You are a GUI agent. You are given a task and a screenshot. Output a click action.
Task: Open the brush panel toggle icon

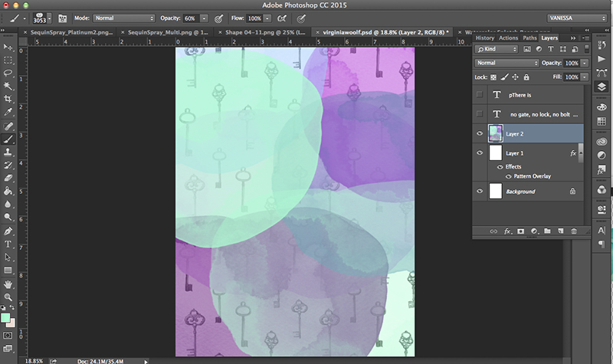[63, 18]
